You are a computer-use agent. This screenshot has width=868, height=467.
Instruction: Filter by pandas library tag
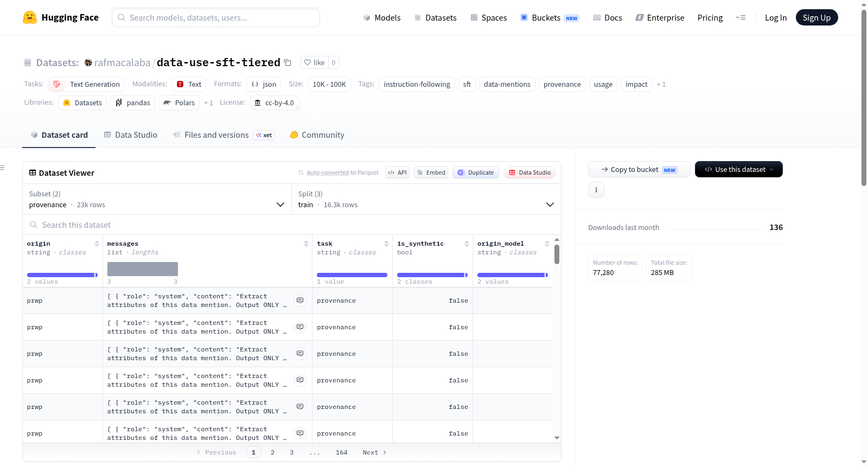133,103
